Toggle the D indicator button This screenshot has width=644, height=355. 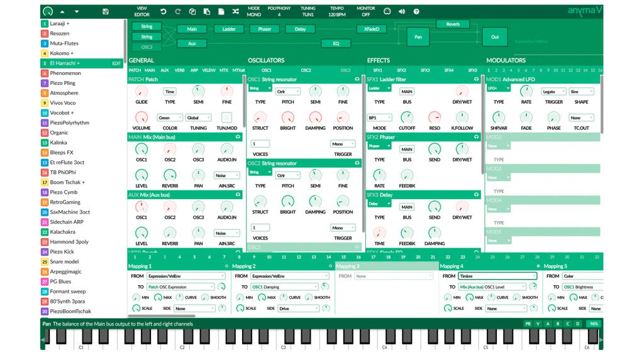(x=577, y=324)
